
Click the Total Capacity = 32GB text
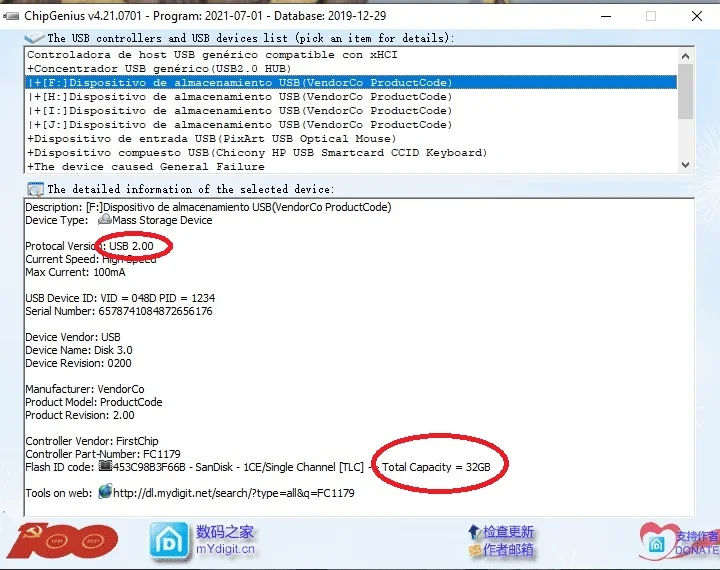[436, 467]
